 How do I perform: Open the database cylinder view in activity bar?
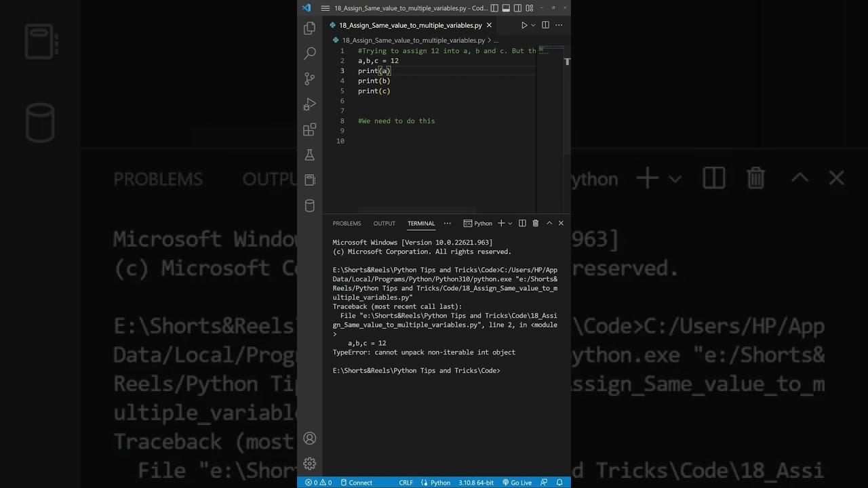(x=310, y=206)
